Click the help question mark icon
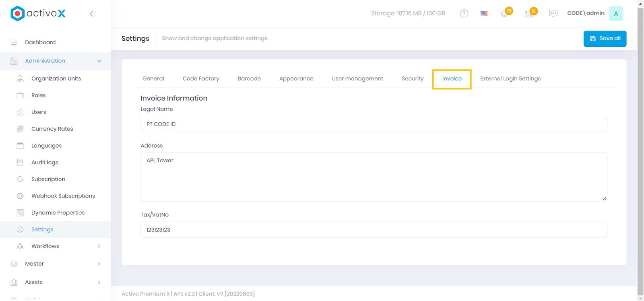Image resolution: width=644 pixels, height=301 pixels. [464, 14]
